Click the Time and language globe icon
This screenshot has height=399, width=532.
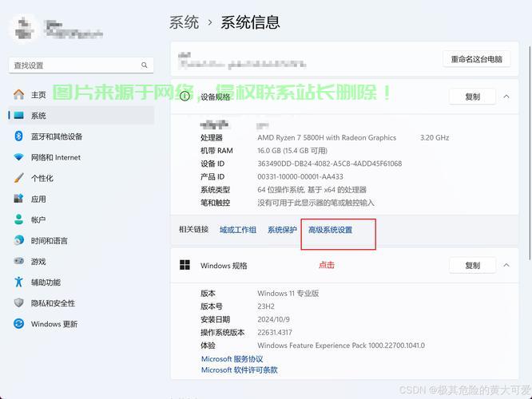coord(18,240)
